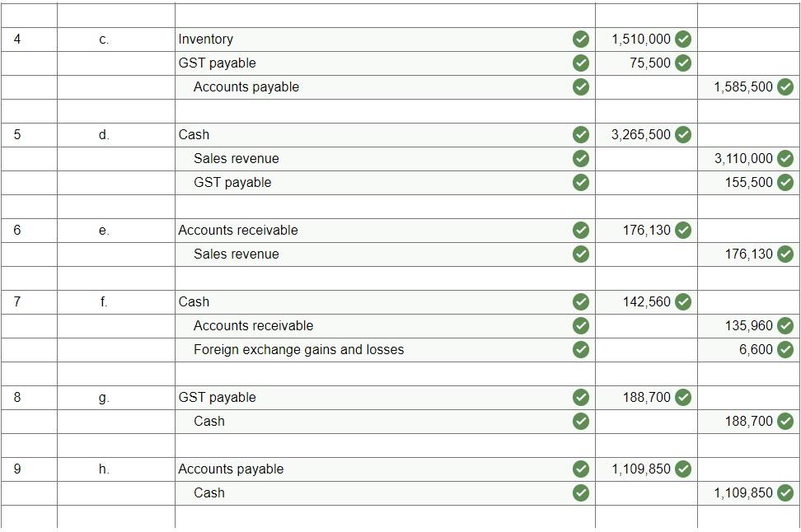
Task: Click the checkmark beside the 6,600 amount
Action: [784, 349]
